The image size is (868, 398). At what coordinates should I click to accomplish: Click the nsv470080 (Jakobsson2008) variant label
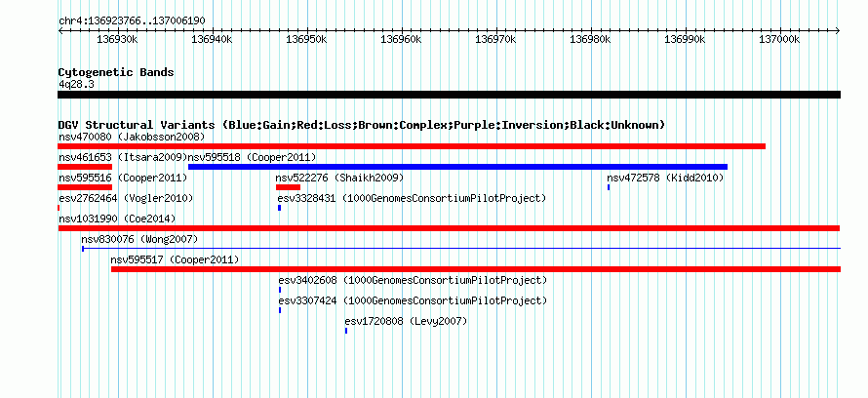point(132,137)
